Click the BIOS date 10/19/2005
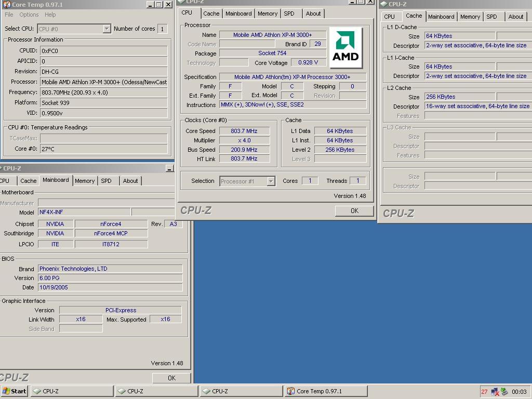The width and height of the screenshot is (532, 399). point(110,287)
